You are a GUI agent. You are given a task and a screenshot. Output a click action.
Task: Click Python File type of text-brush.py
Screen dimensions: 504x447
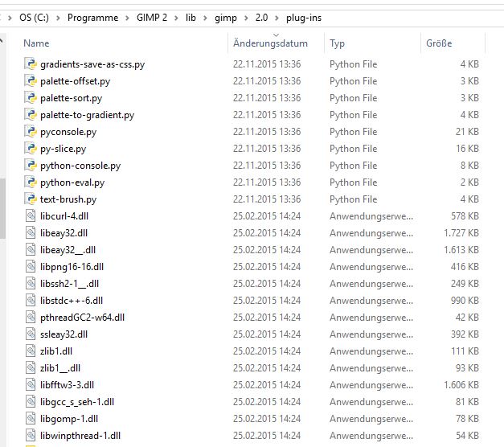pos(353,199)
